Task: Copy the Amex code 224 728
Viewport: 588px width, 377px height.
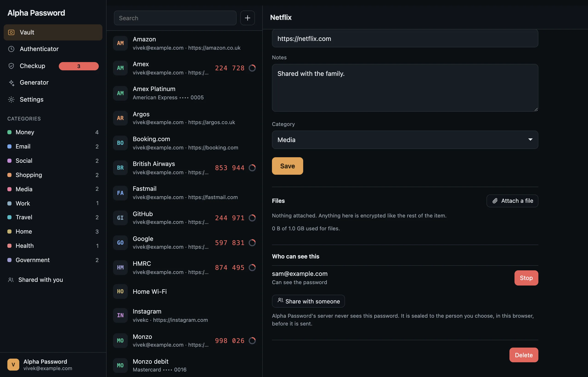Action: [230, 68]
